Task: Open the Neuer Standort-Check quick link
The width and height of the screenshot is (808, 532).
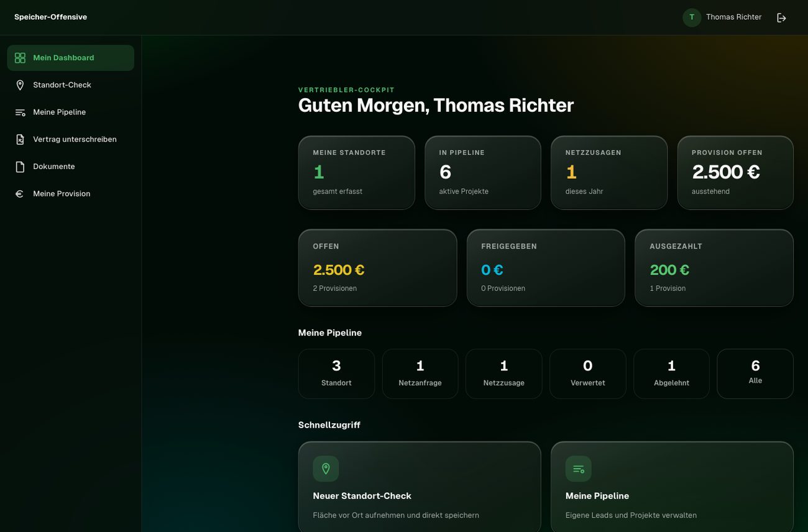Action: point(420,487)
